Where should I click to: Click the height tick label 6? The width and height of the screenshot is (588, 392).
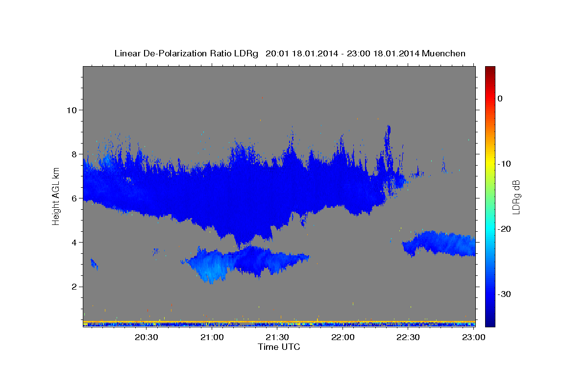coord(75,198)
